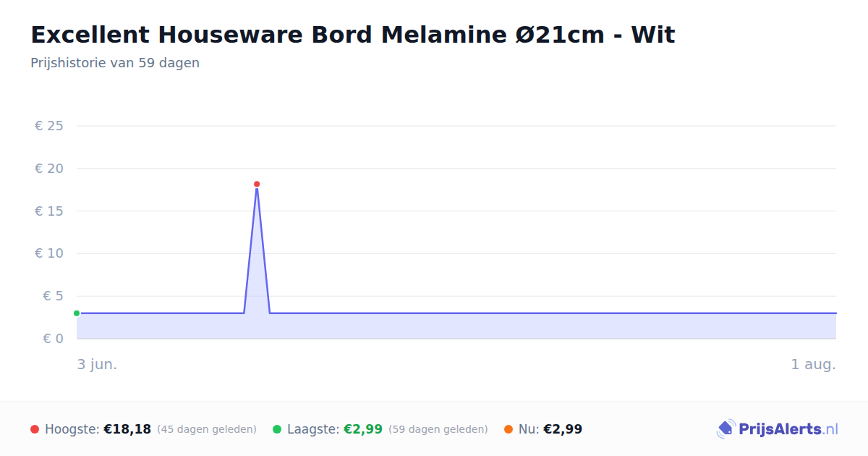This screenshot has height=456, width=868.
Task: Select the green Laagste legend dot
Action: (277, 429)
